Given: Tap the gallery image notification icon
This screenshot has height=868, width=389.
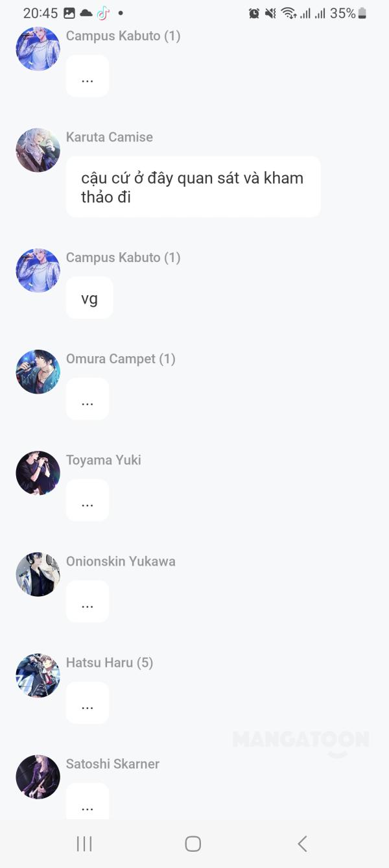Looking at the screenshot, I should click(x=69, y=13).
